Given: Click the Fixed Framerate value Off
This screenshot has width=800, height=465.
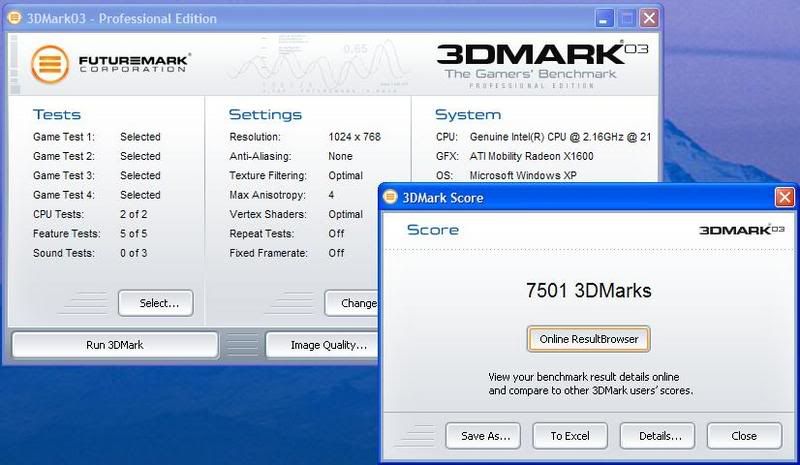Looking at the screenshot, I should 336,253.
